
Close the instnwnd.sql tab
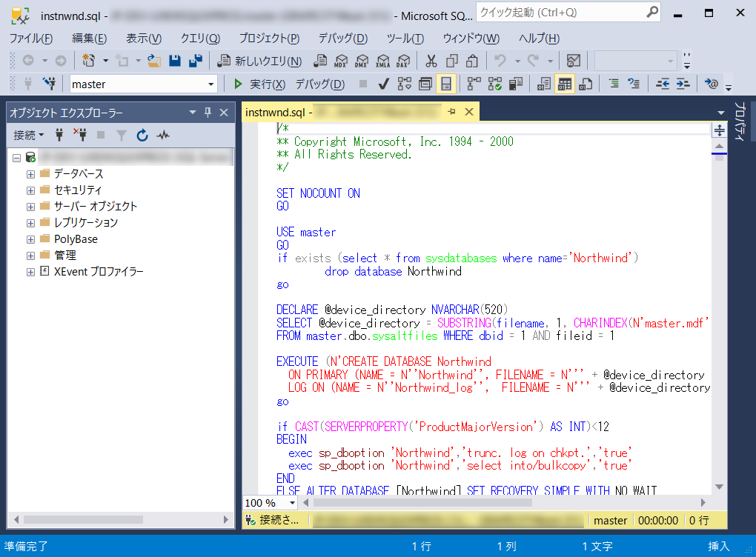468,112
